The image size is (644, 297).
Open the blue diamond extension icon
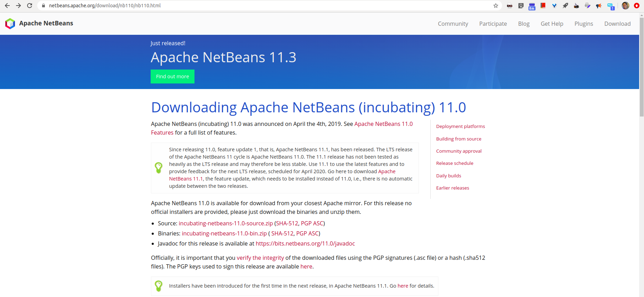pos(554,6)
